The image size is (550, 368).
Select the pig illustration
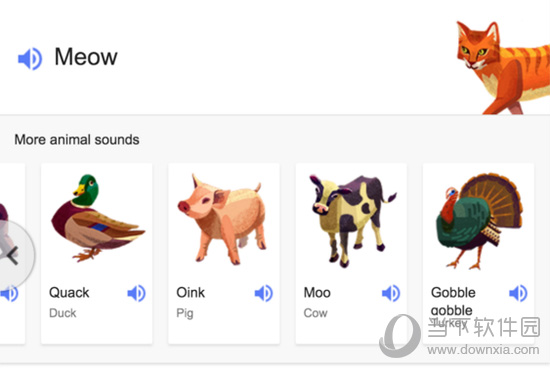[222, 219]
